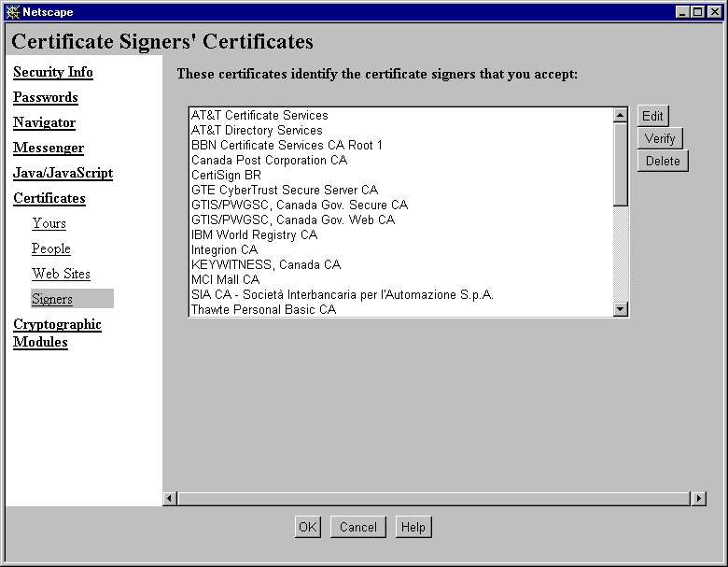728x567 pixels.
Task: Go to the Passwords section
Action: [x=46, y=97]
